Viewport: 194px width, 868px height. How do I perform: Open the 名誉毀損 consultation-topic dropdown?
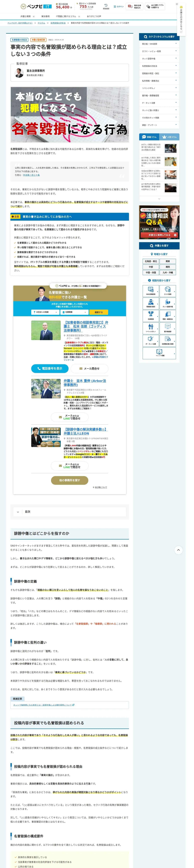pyautogui.click(x=74, y=312)
